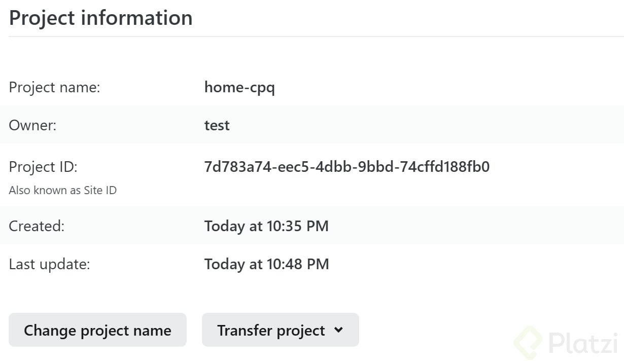Click the Last update: label

coord(49,264)
